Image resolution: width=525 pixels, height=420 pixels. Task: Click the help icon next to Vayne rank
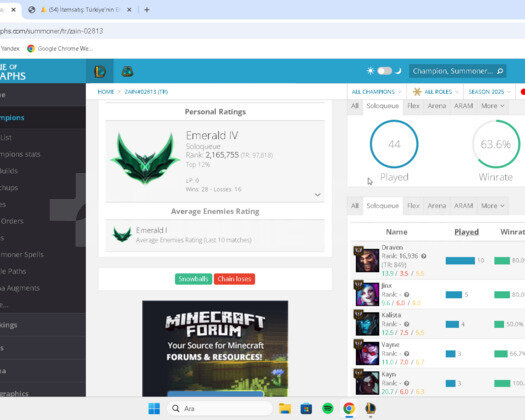pyautogui.click(x=406, y=354)
